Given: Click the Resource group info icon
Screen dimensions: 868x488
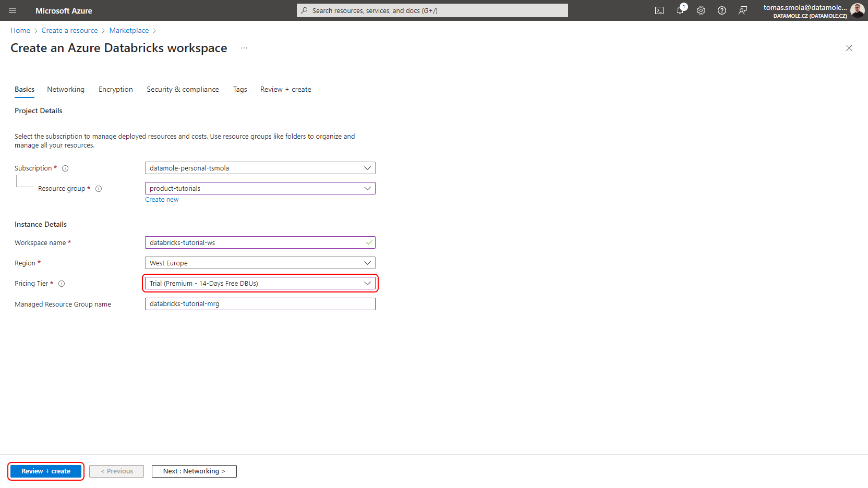Looking at the screenshot, I should click(x=99, y=189).
